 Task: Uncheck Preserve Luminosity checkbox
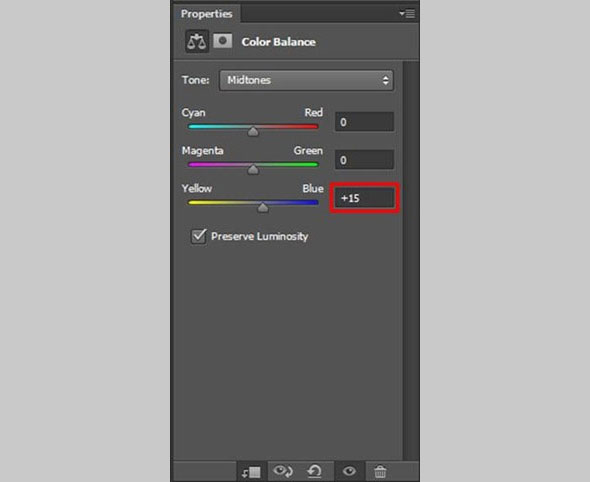pos(198,236)
